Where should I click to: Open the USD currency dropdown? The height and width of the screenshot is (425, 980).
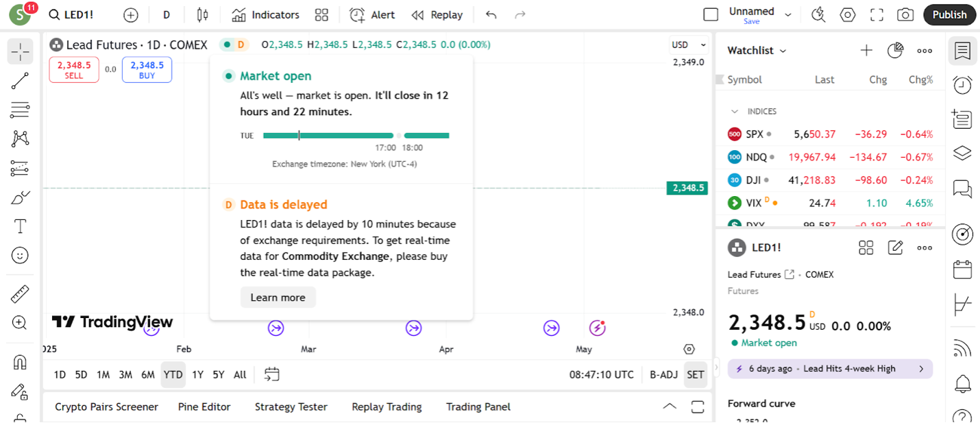click(689, 45)
